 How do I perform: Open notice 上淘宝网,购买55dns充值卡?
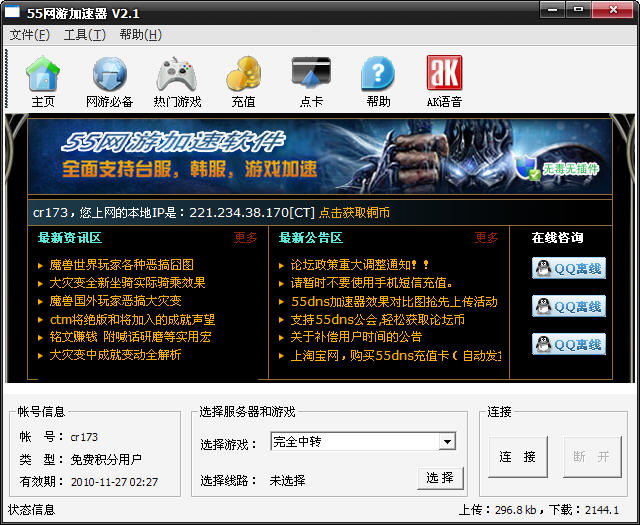pyautogui.click(x=396, y=356)
